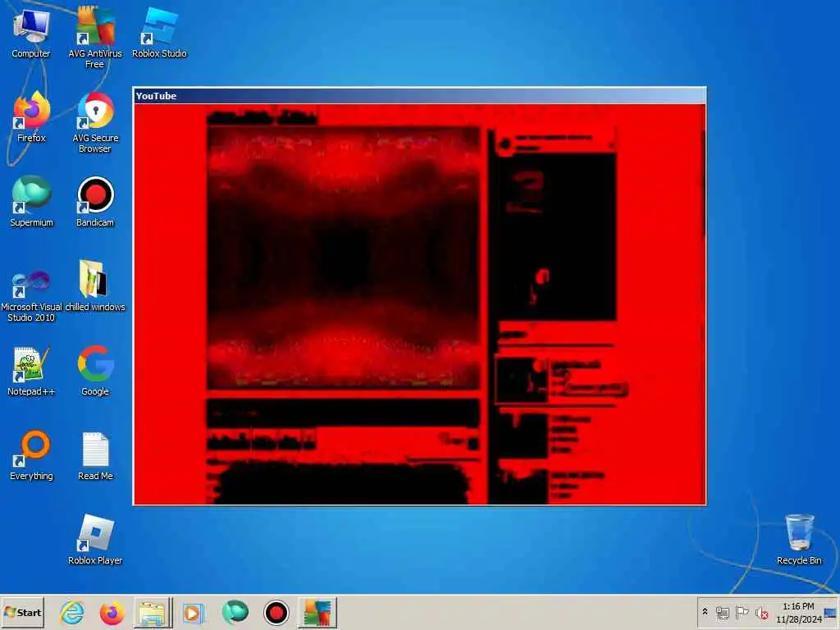The height and width of the screenshot is (630, 840).
Task: Launch the Roblox Player shortcut
Action: [x=95, y=540]
